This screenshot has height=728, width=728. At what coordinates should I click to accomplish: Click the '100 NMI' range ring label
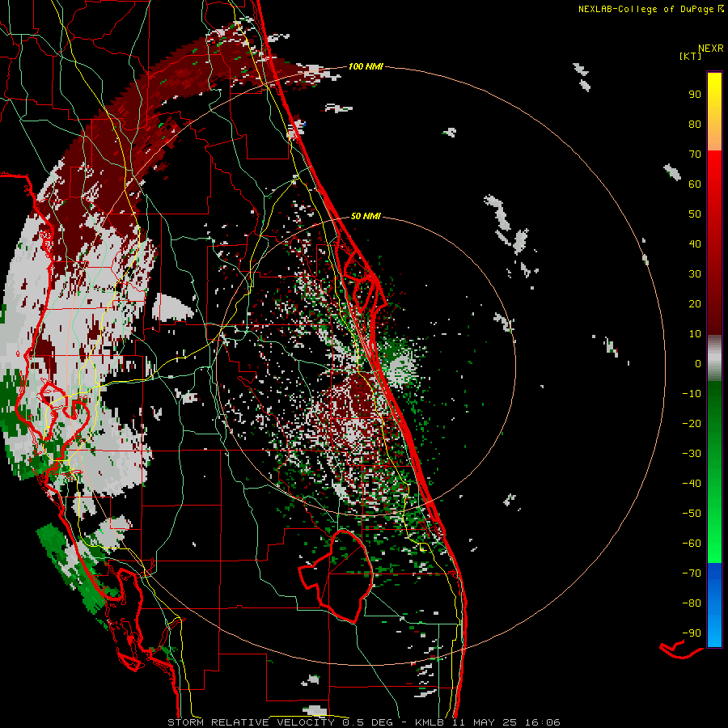tap(366, 66)
